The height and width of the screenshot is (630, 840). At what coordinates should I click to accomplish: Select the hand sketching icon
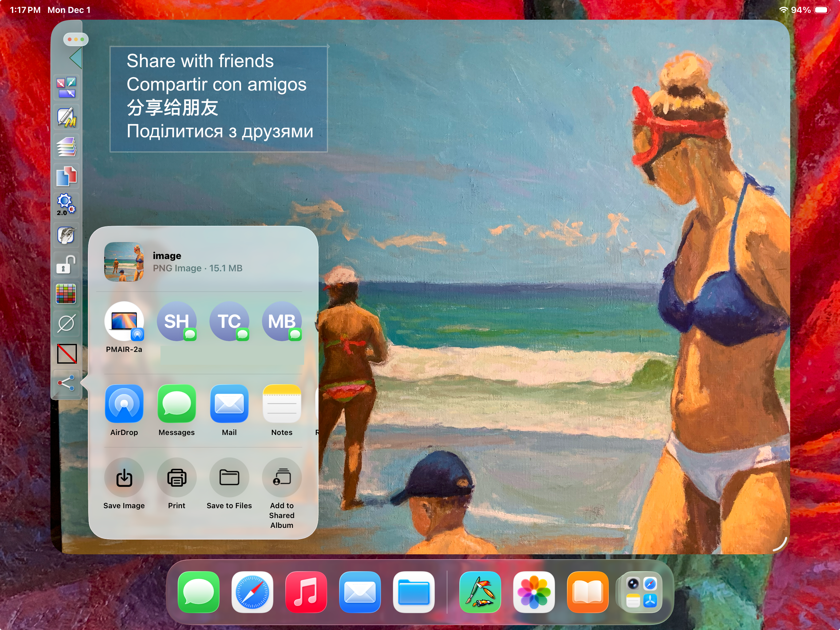coord(66,235)
